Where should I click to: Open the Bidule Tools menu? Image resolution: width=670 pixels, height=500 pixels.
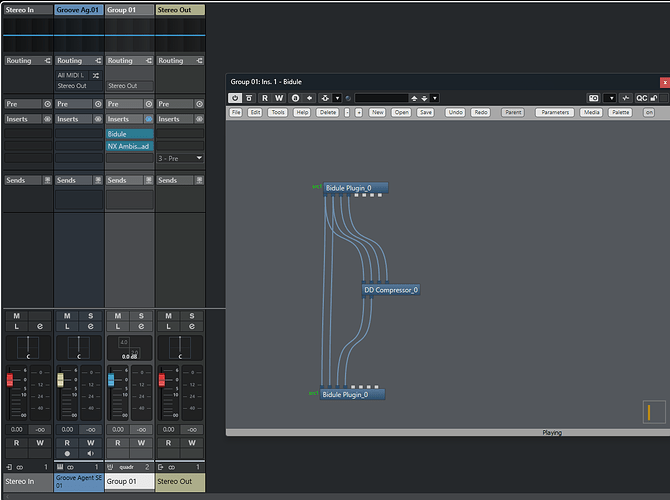pos(278,112)
